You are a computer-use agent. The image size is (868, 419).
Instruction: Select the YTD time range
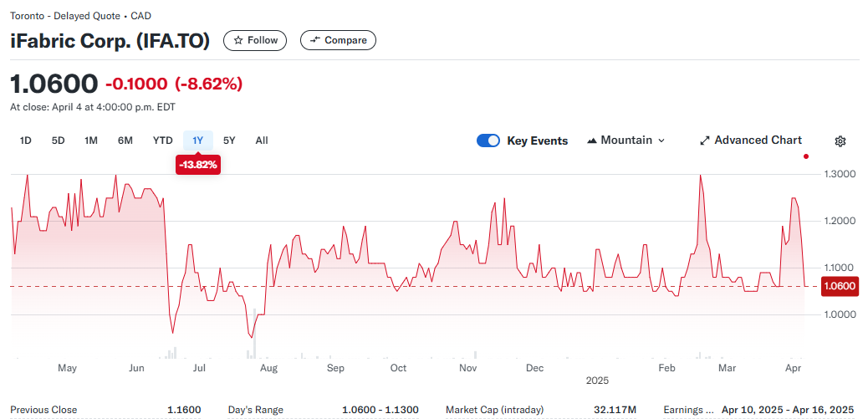[x=163, y=141]
